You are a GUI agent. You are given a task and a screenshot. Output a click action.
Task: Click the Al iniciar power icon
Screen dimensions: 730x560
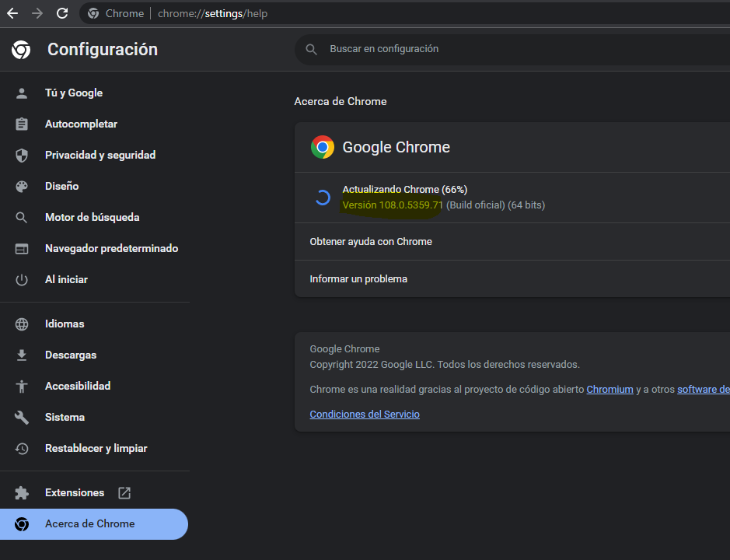22,279
